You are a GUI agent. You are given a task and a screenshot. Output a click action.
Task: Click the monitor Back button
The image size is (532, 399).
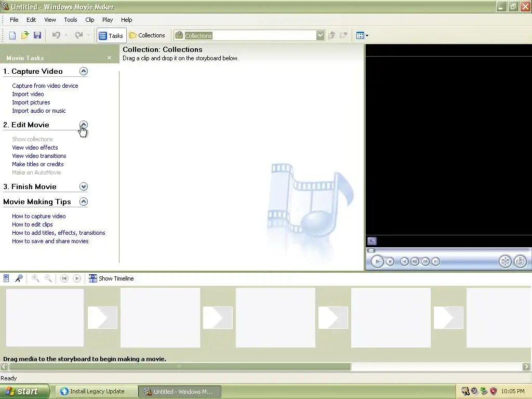pos(404,262)
